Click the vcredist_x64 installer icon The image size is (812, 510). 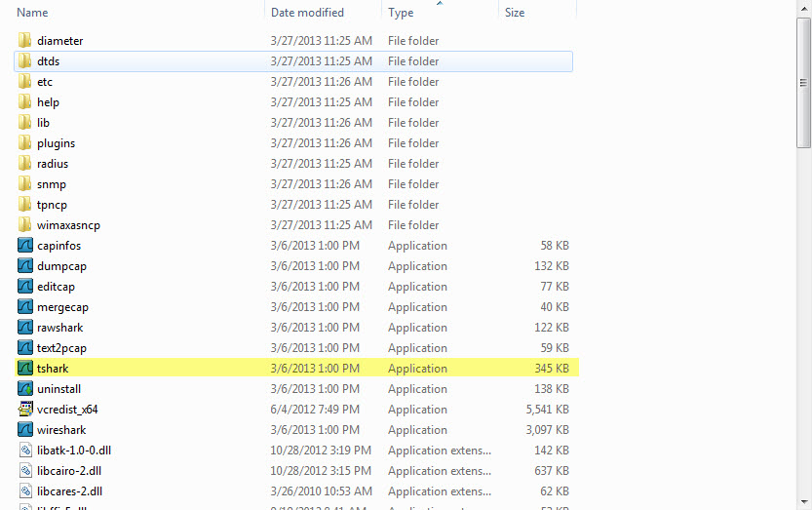25,410
